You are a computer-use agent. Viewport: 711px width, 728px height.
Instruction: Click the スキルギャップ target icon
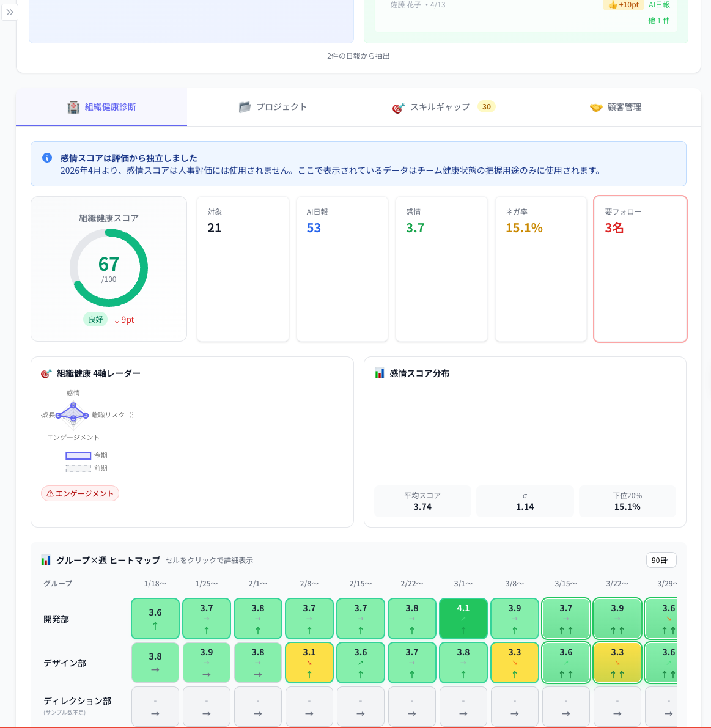(x=399, y=108)
